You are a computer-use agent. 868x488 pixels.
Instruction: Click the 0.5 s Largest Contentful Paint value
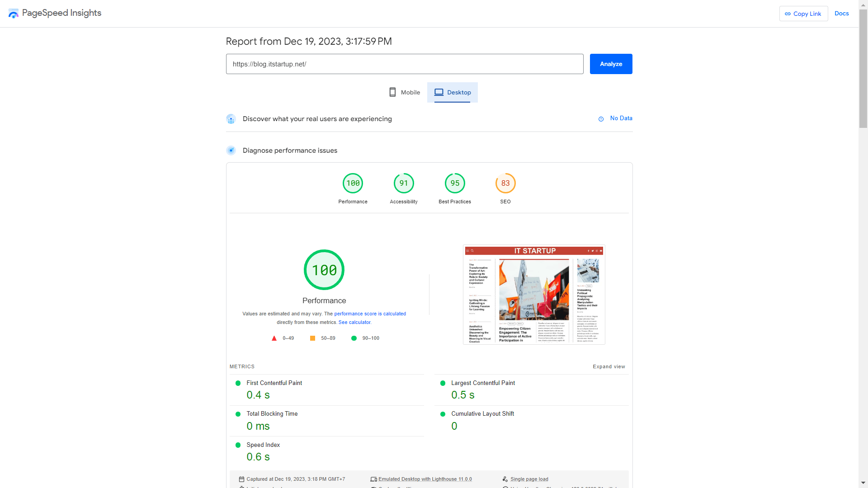coord(463,395)
